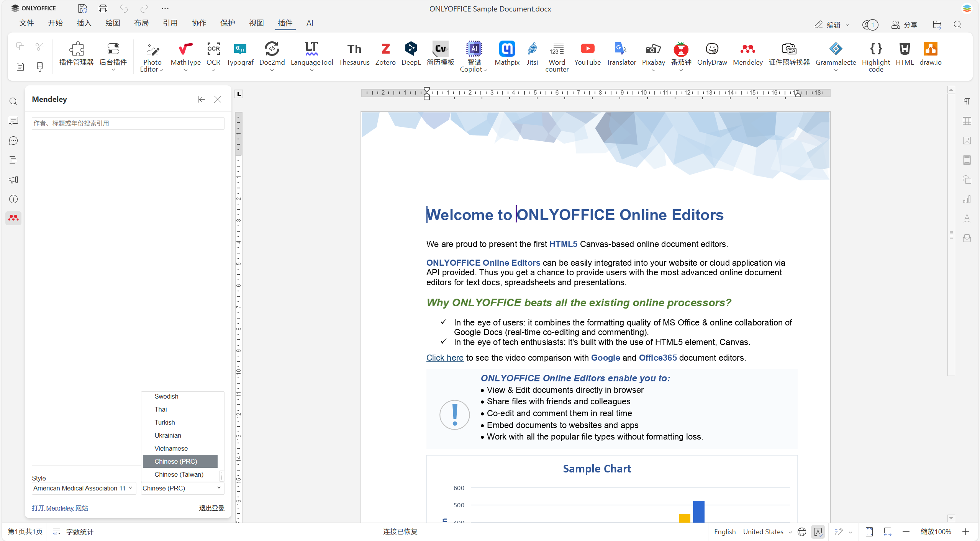Click the 打开 Mendeley 网站 link
980x541 pixels.
[60, 508]
